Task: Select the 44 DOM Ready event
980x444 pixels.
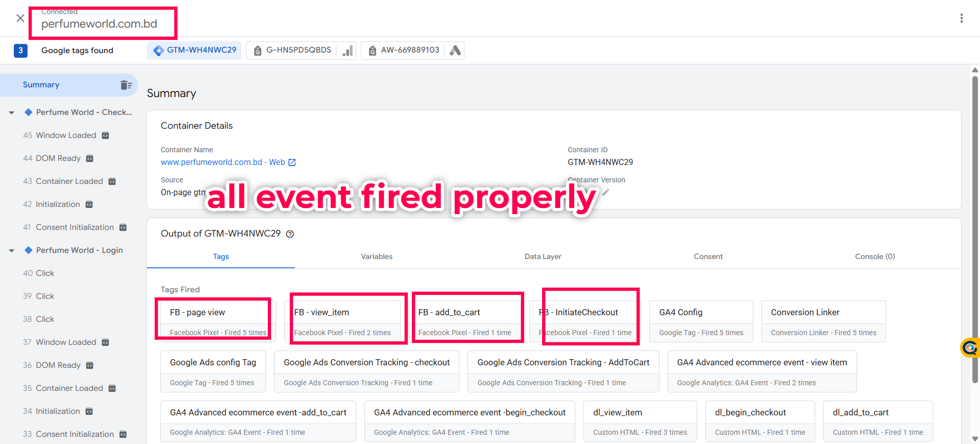Action: point(58,158)
